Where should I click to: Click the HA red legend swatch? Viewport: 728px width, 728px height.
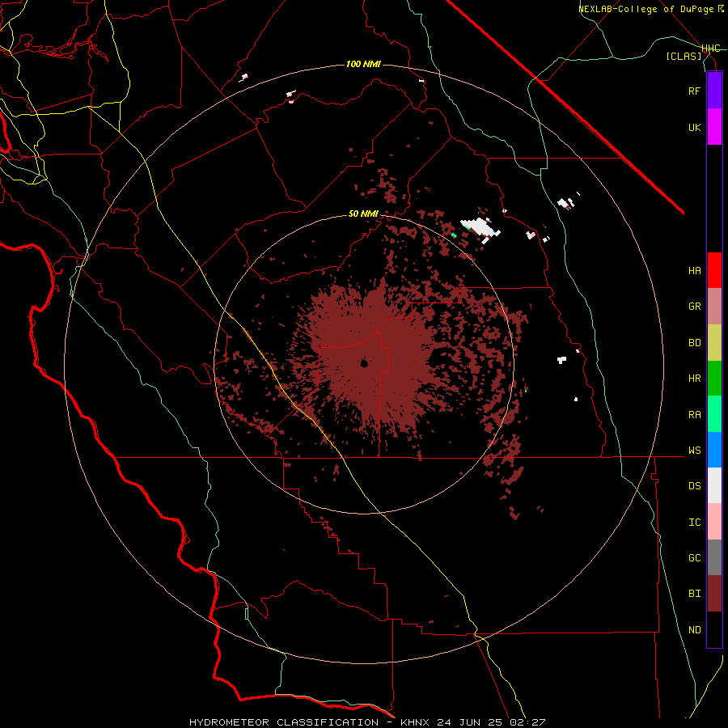tap(714, 270)
